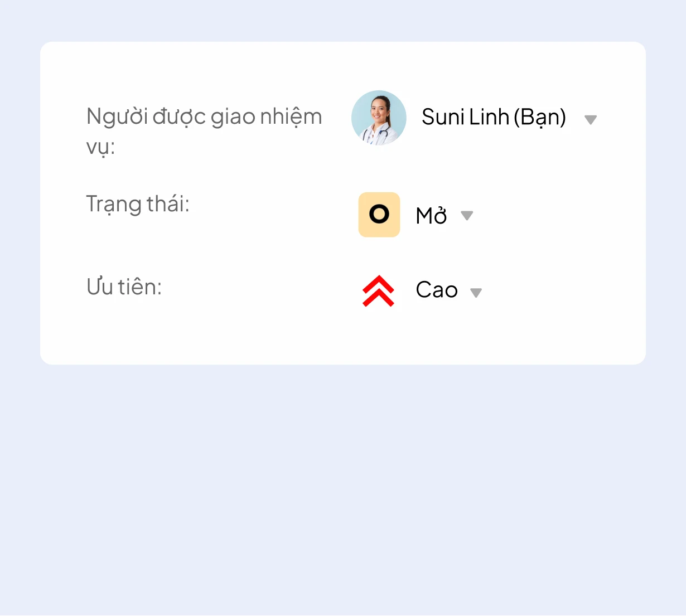This screenshot has width=686, height=616.
Task: Click the gray triangle after Suni Linh (Bạn)
Action: [590, 119]
